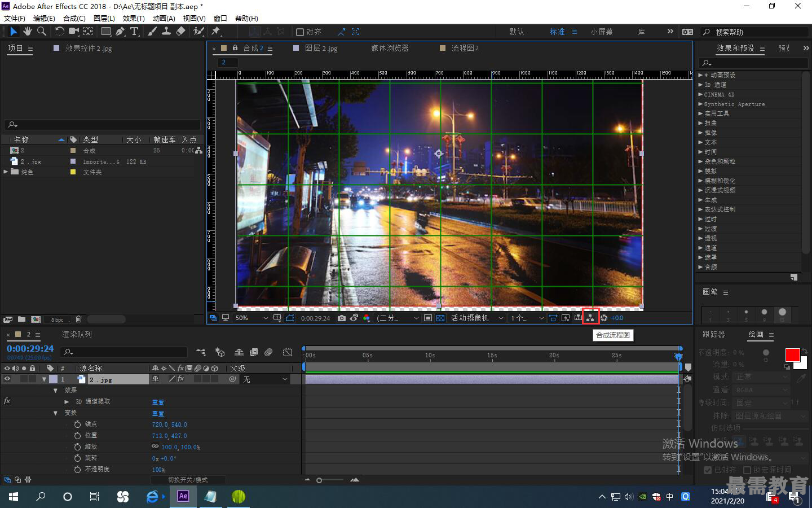Select the Horizontal Type tool

(x=134, y=32)
